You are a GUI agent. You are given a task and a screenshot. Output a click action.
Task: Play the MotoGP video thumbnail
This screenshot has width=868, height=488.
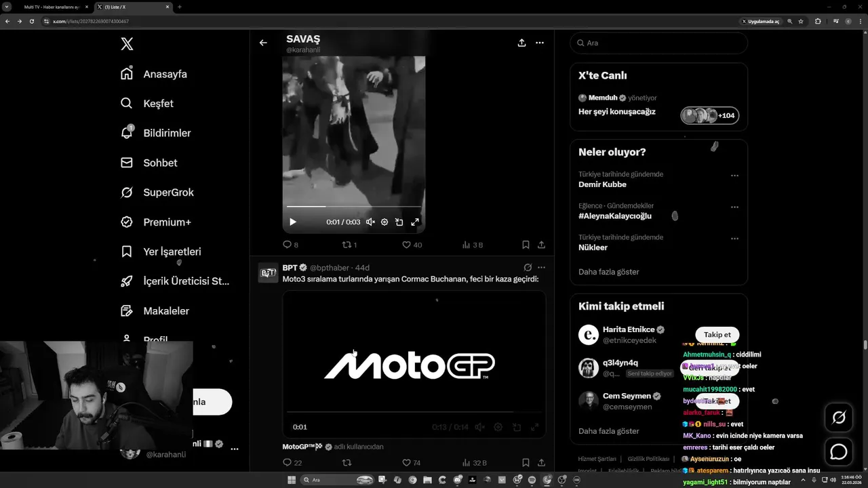414,364
